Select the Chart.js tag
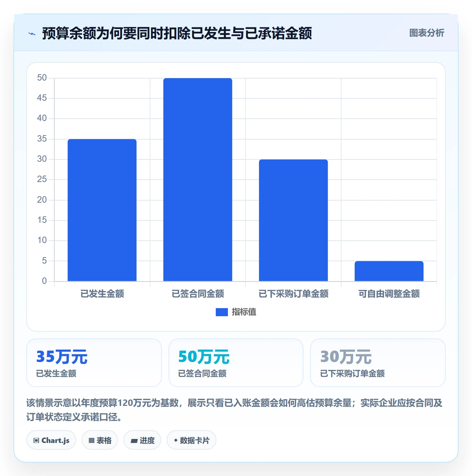The height and width of the screenshot is (476, 472). (x=51, y=440)
